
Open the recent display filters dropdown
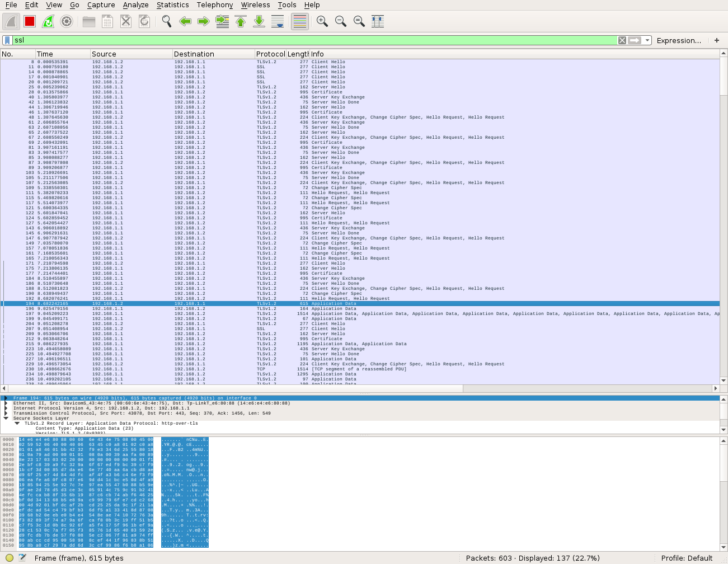click(647, 40)
